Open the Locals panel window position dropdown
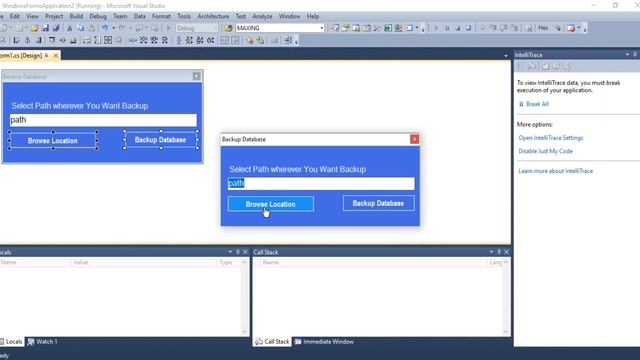This screenshot has height=360, width=640. click(x=230, y=252)
